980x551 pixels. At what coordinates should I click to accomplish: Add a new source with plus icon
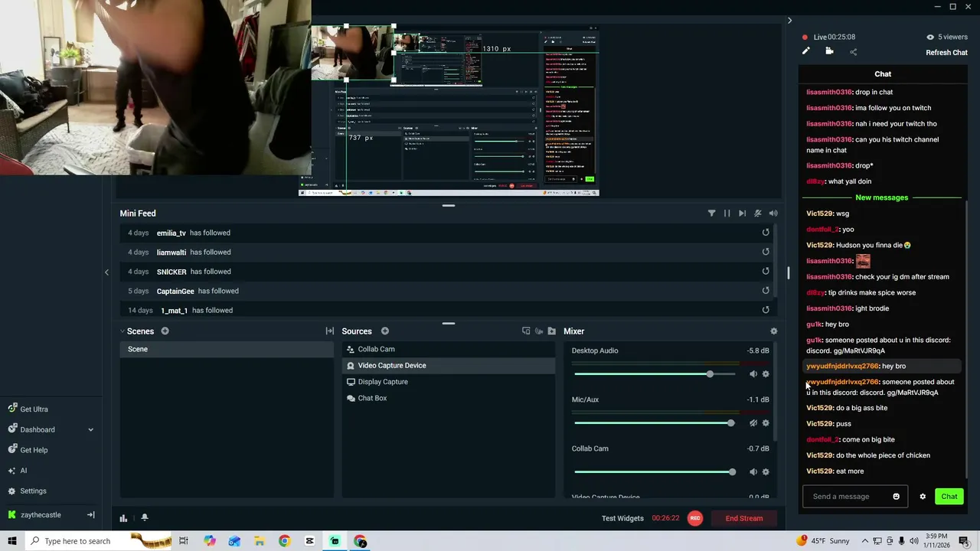tap(385, 331)
